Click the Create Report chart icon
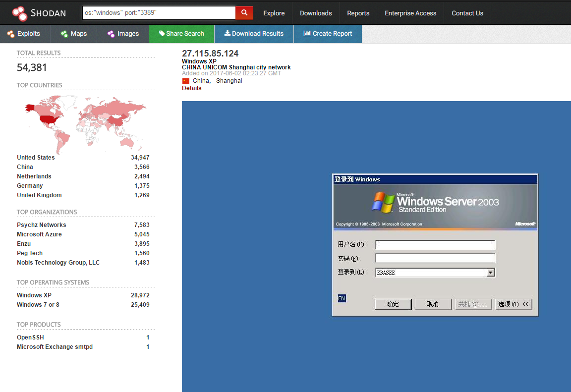The width and height of the screenshot is (571, 392). 307,33
